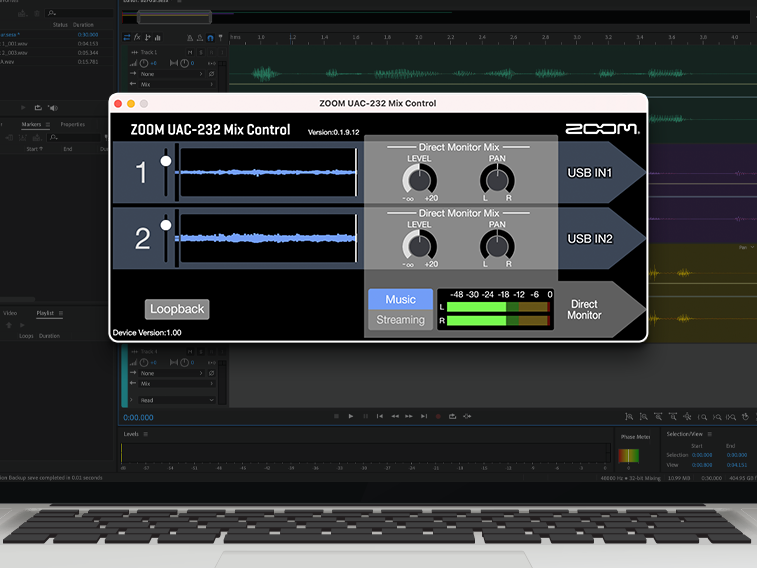This screenshot has width=757, height=568.
Task: Click the Direct Monitor output arrow
Action: [x=602, y=309]
